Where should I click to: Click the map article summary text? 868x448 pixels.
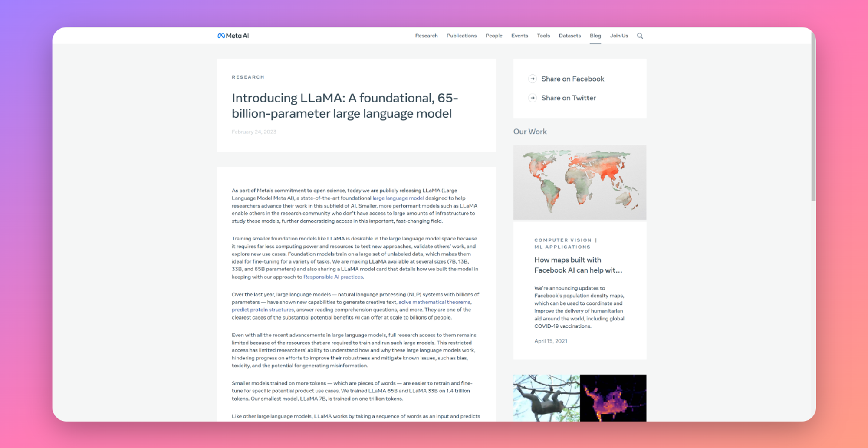579,307
